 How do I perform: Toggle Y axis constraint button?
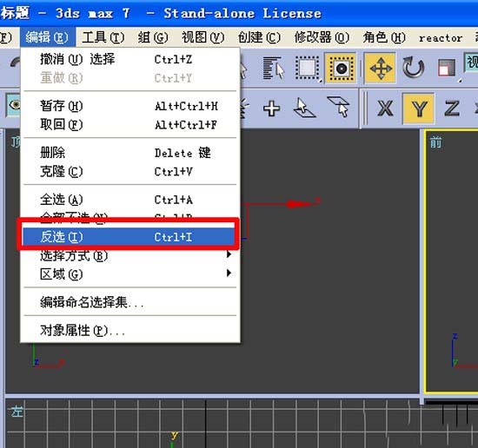(x=418, y=109)
